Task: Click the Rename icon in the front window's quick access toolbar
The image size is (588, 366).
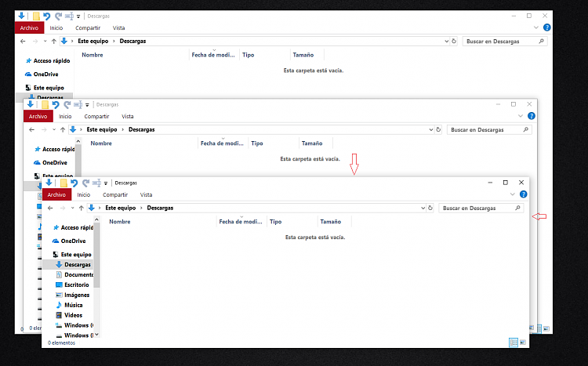Action: (96, 183)
